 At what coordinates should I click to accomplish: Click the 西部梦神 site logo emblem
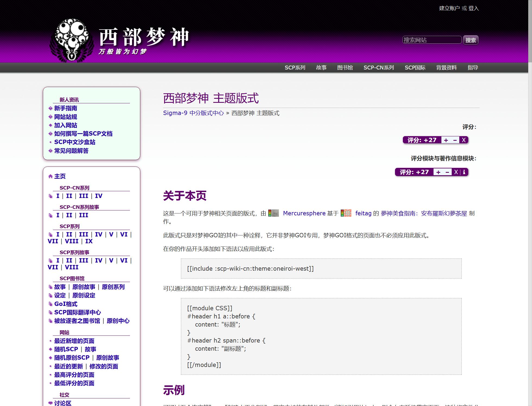[x=72, y=40]
